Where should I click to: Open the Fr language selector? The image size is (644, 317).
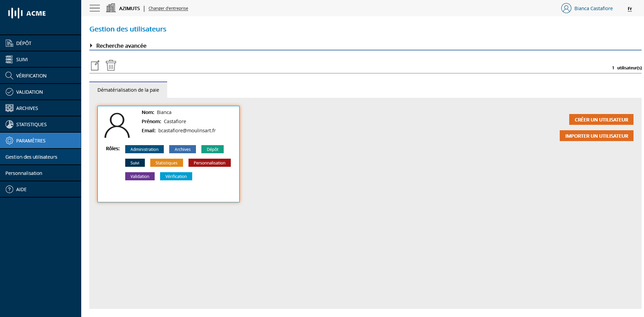[629, 9]
